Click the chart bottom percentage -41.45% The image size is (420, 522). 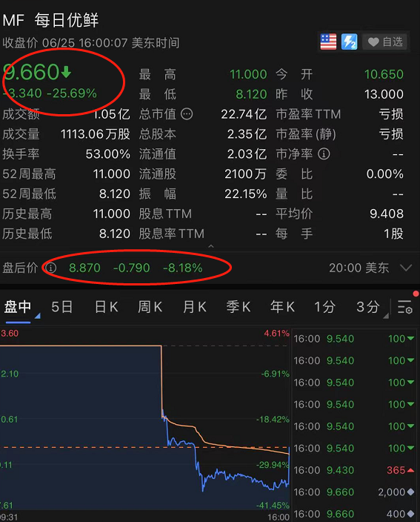point(273,506)
